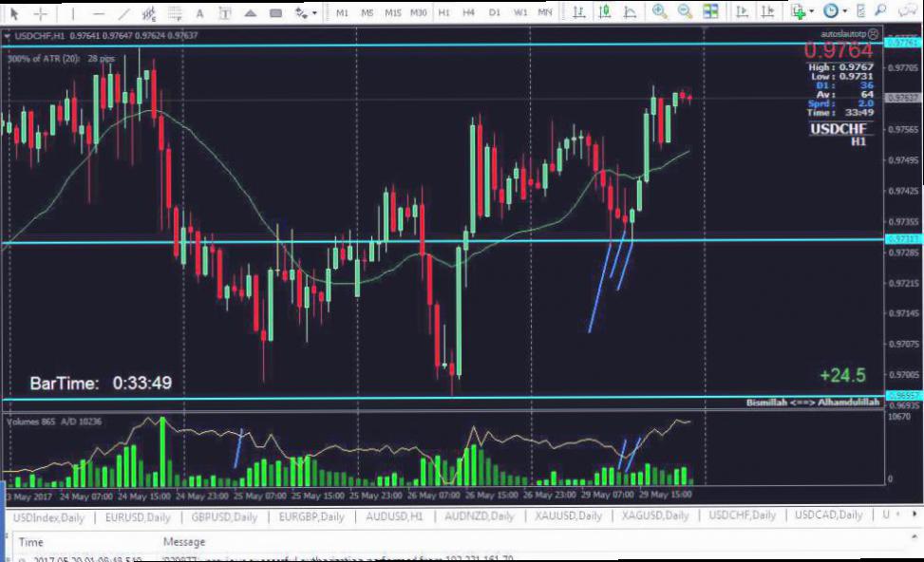Open the periodicity clock dropdown
Screen dimensions: 924x562
click(835, 12)
